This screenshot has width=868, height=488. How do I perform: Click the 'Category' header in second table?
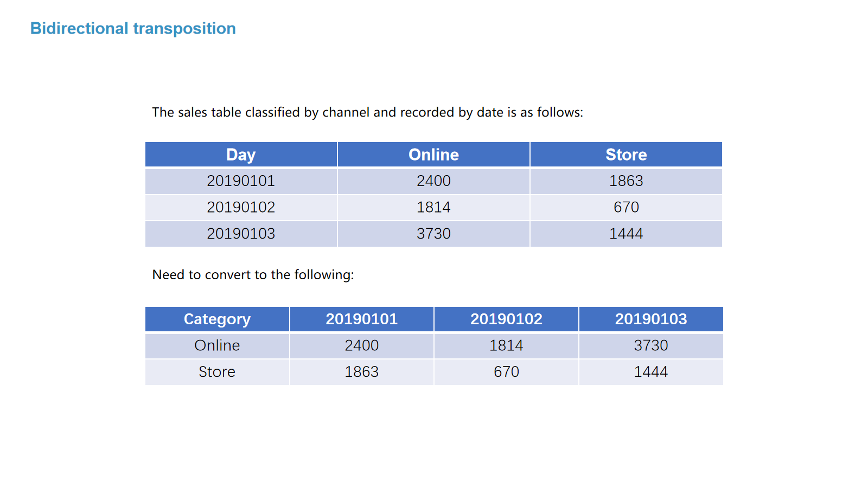[x=217, y=319]
